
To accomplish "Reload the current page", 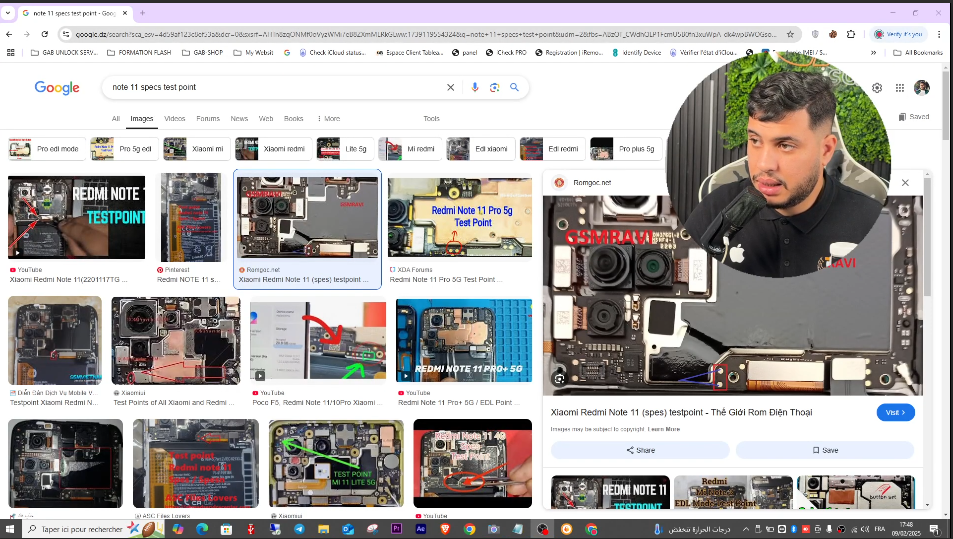I will click(x=44, y=34).
